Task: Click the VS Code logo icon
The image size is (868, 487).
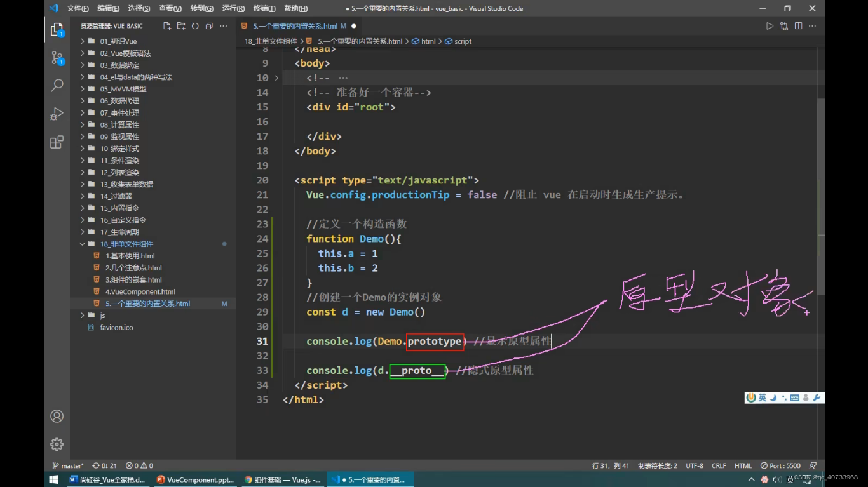Action: click(x=53, y=8)
